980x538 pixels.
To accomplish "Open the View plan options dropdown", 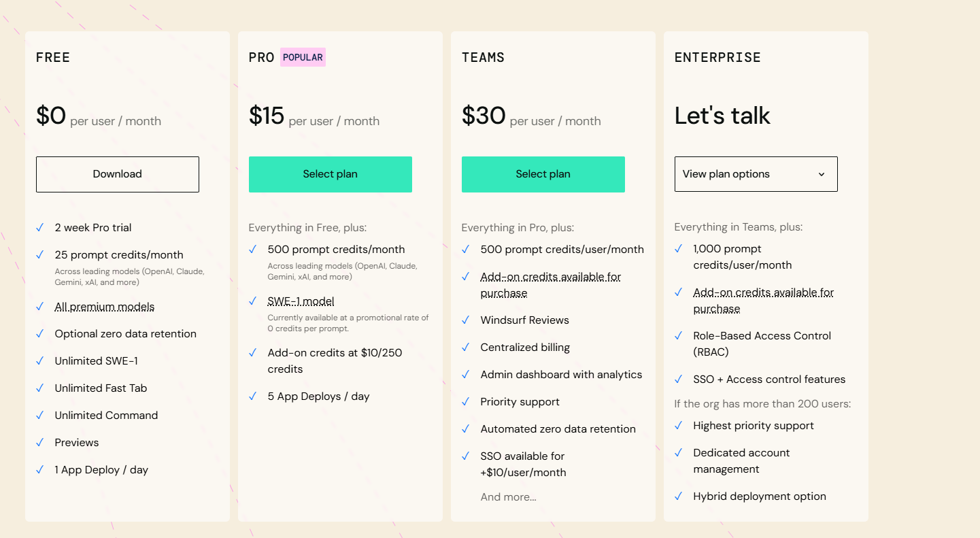I will (x=756, y=174).
